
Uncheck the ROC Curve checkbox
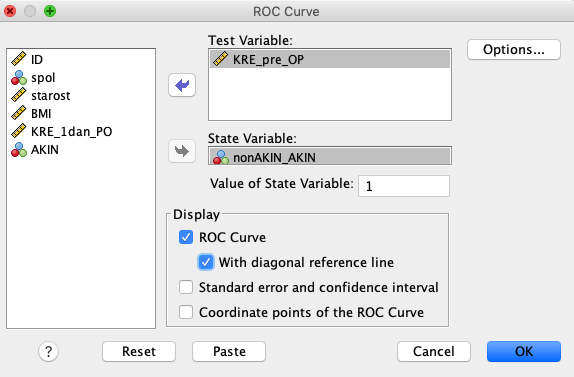click(x=186, y=237)
